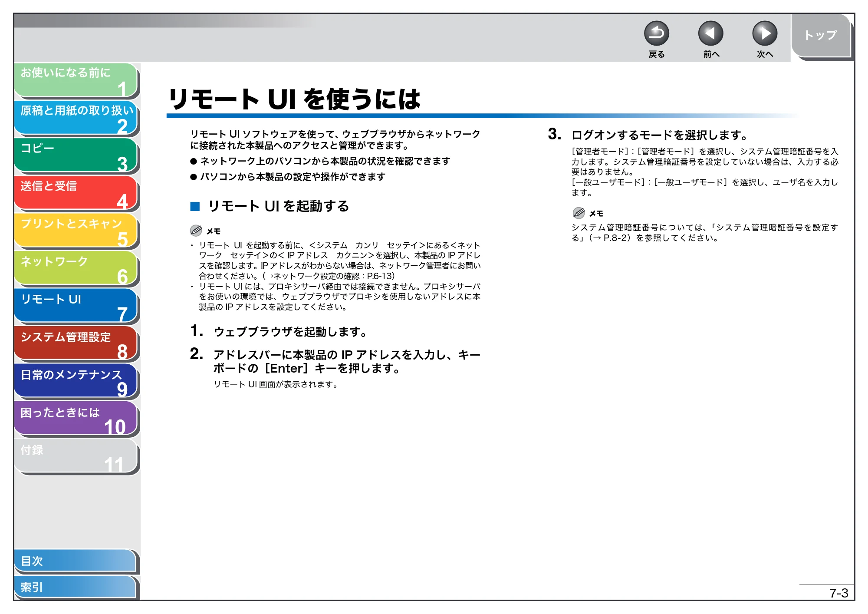
Task: Select chapter 3 コピー tab
Action: click(x=76, y=155)
